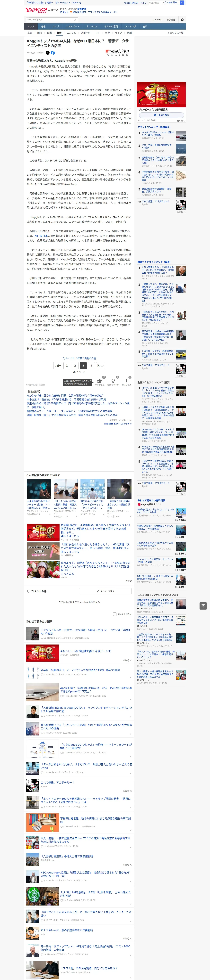The width and height of the screenshot is (210, 980).
Task: Open article NEC×Anthropic協業は「想像以上の反響」
Action: click(x=85, y=874)
